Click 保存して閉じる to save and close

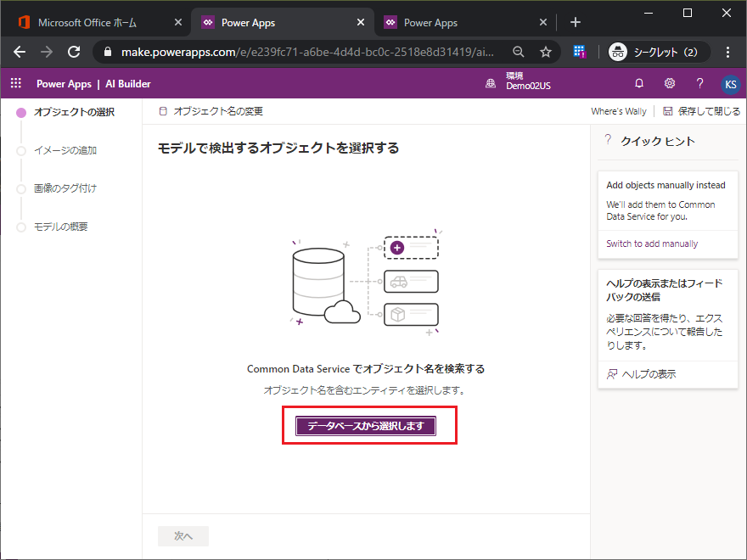pyautogui.click(x=701, y=111)
